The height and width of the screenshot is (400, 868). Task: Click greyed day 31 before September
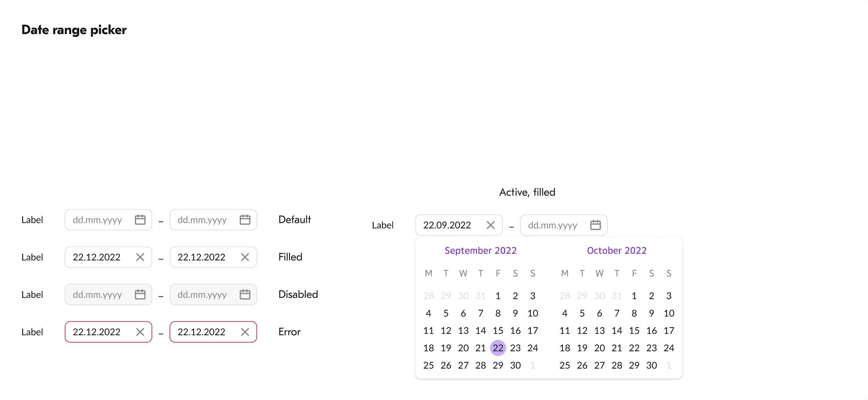point(480,296)
